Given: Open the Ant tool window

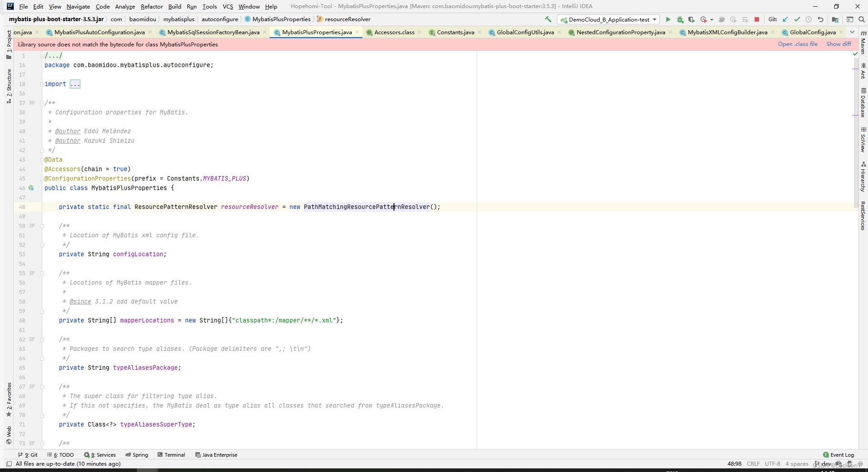Looking at the screenshot, I should click(863, 71).
